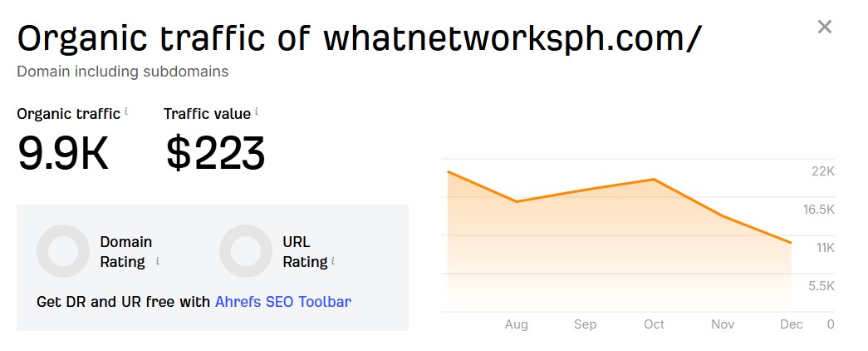
Task: Click the URL Rating info icon
Action: tap(333, 261)
